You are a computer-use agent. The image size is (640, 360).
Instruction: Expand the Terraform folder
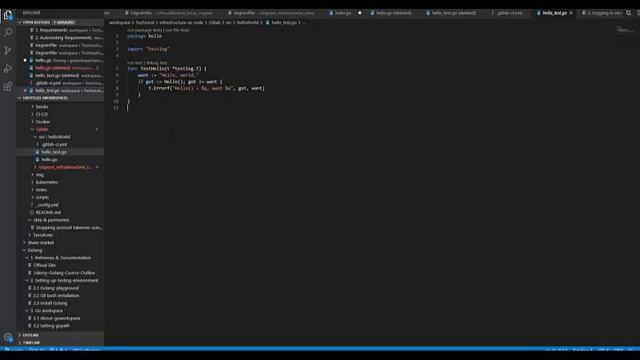pos(43,235)
